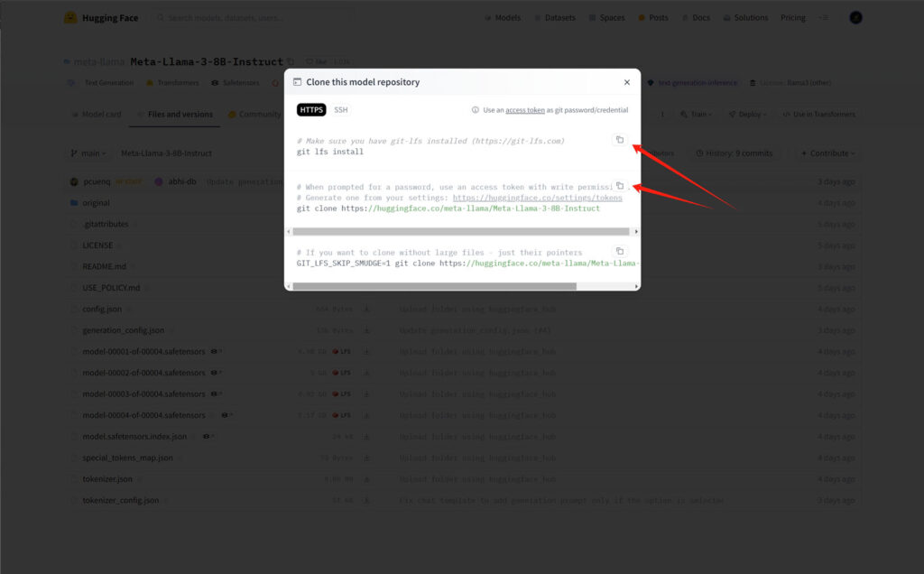This screenshot has height=574, width=924.
Task: Open the Deploy dropdown
Action: click(x=747, y=115)
